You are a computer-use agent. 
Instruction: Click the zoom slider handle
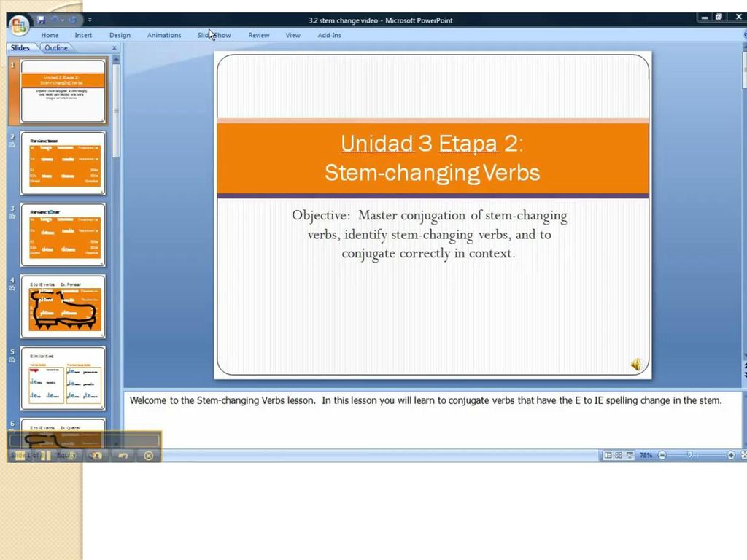click(689, 455)
